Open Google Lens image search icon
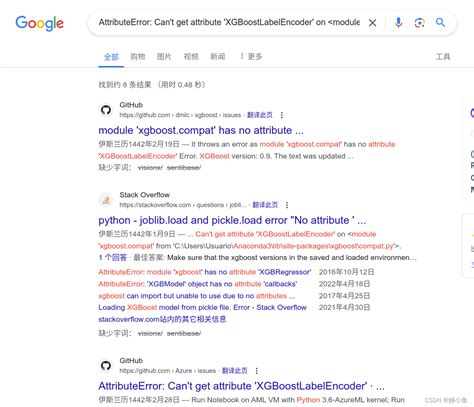 point(420,23)
